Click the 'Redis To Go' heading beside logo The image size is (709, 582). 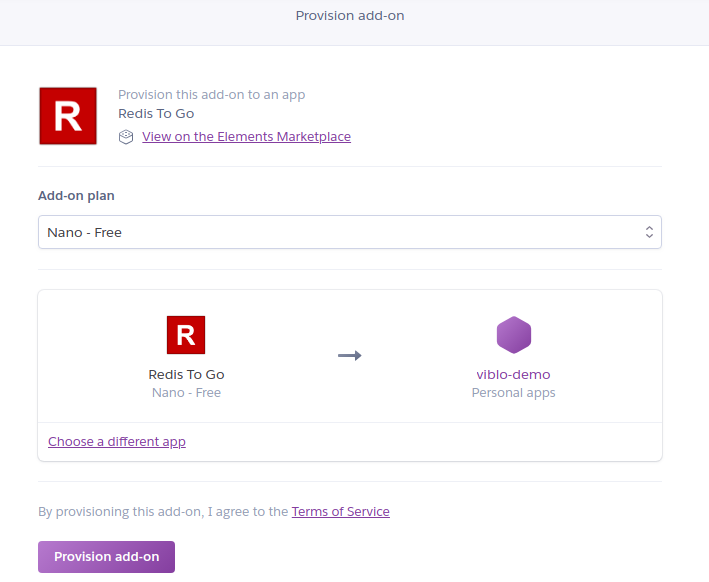click(156, 114)
